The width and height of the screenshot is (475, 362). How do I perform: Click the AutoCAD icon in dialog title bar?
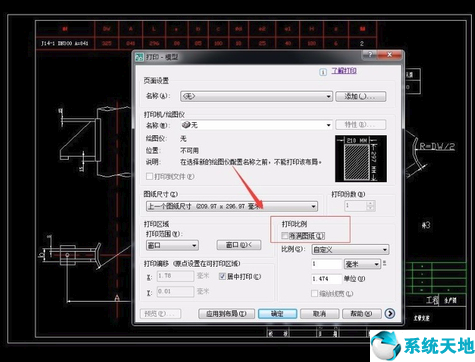(x=140, y=57)
